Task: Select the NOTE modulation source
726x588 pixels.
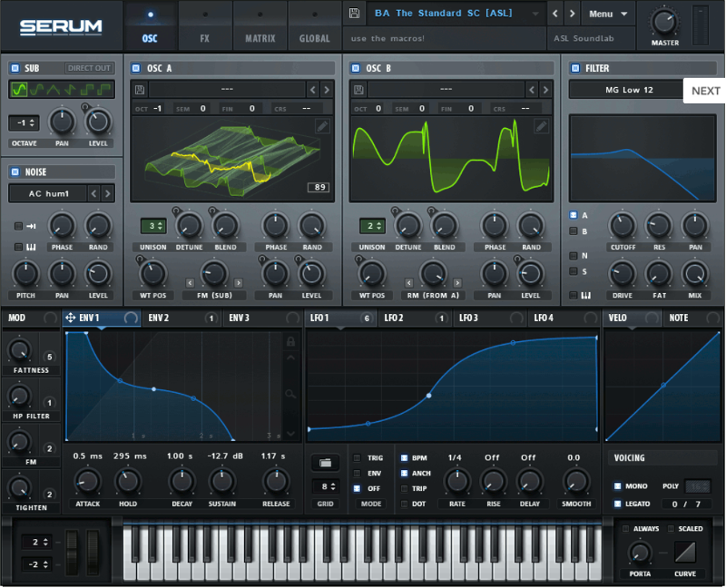Action: pyautogui.click(x=692, y=318)
